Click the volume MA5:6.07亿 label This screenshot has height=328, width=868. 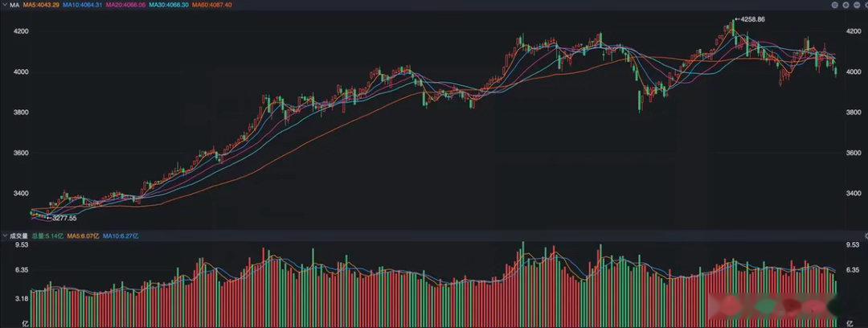tap(84, 236)
